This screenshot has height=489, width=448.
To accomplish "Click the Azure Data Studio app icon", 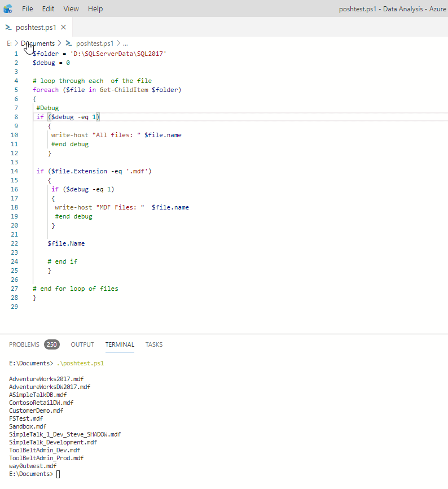I will coord(8,9).
